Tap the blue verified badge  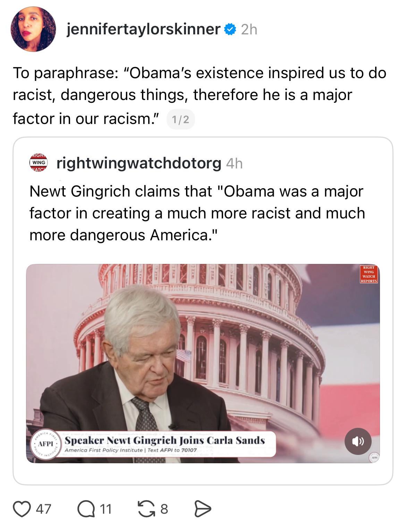tap(230, 30)
